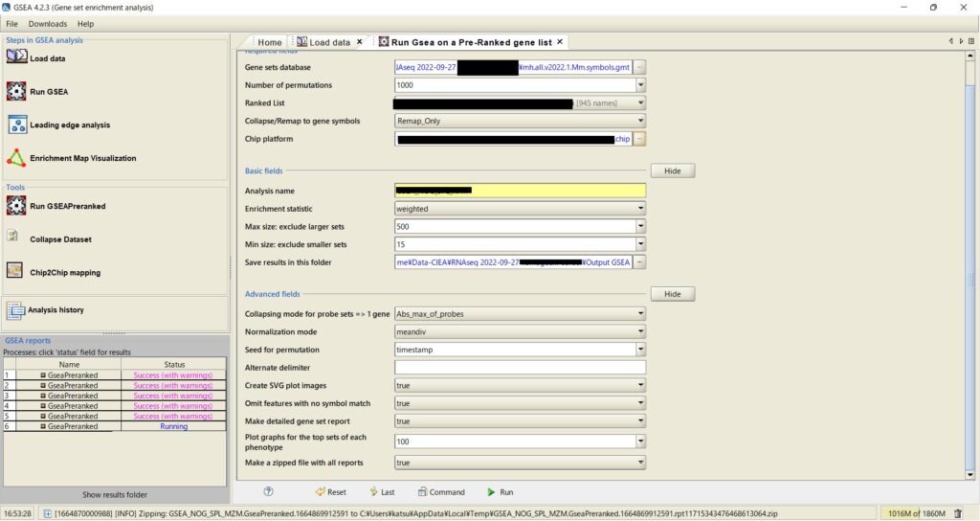The height and width of the screenshot is (521, 980).
Task: Open Max size exclude larger sets dropdown
Action: click(640, 226)
